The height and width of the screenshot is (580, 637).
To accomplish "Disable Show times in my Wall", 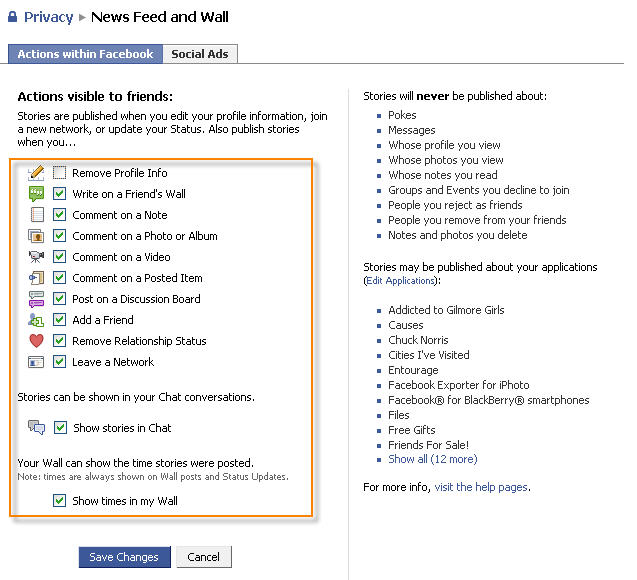I will coord(60,501).
